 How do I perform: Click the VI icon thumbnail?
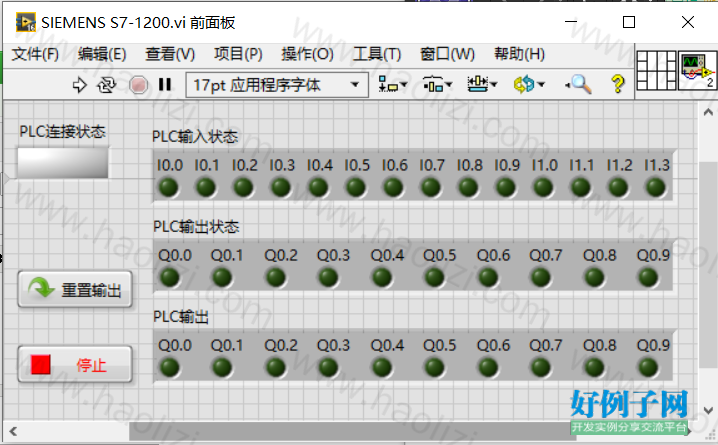point(696,70)
